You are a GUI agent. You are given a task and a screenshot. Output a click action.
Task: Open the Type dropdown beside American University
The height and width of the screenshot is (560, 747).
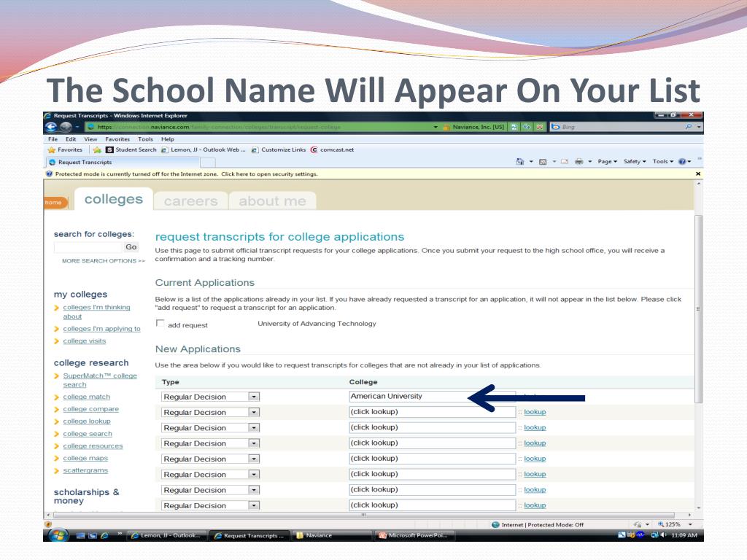(x=254, y=397)
